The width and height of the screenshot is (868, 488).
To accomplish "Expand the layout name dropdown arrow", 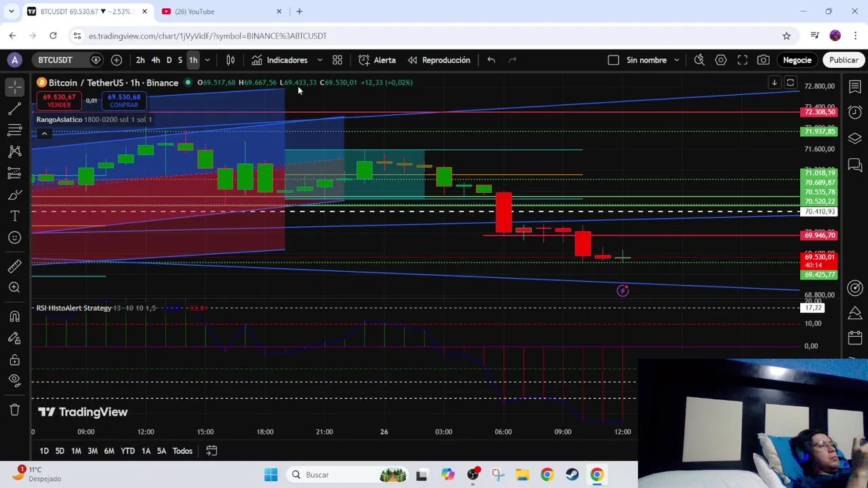I will (x=676, y=60).
